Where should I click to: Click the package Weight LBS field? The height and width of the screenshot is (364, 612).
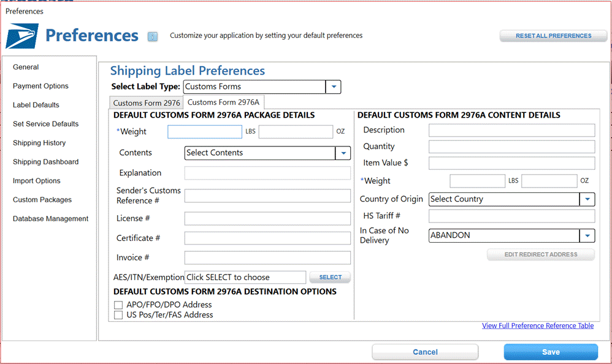(x=205, y=132)
